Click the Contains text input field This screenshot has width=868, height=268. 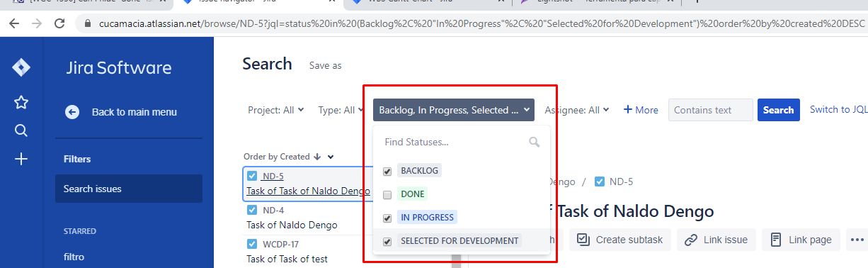pyautogui.click(x=711, y=110)
